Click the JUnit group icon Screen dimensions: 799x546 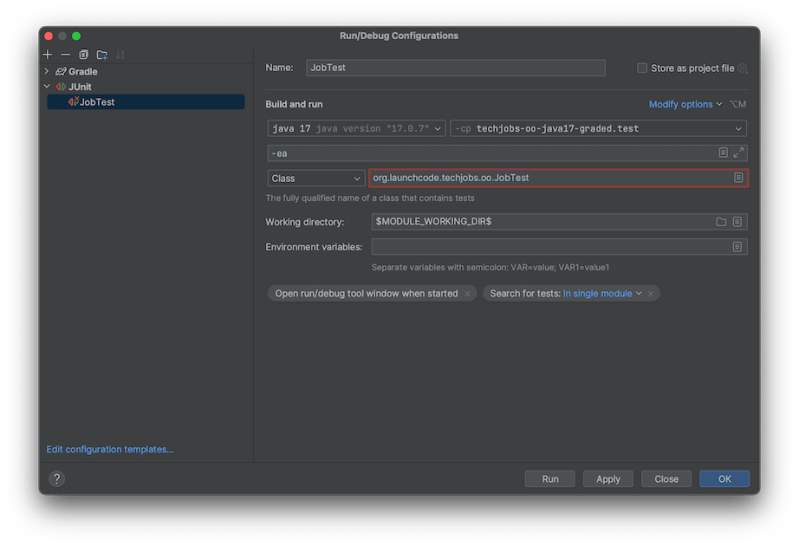pyautogui.click(x=61, y=87)
